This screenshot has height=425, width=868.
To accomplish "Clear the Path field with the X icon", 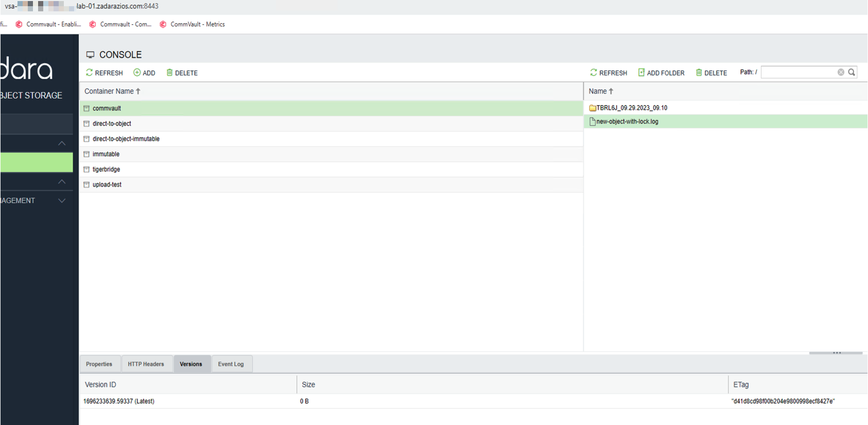I will 841,72.
